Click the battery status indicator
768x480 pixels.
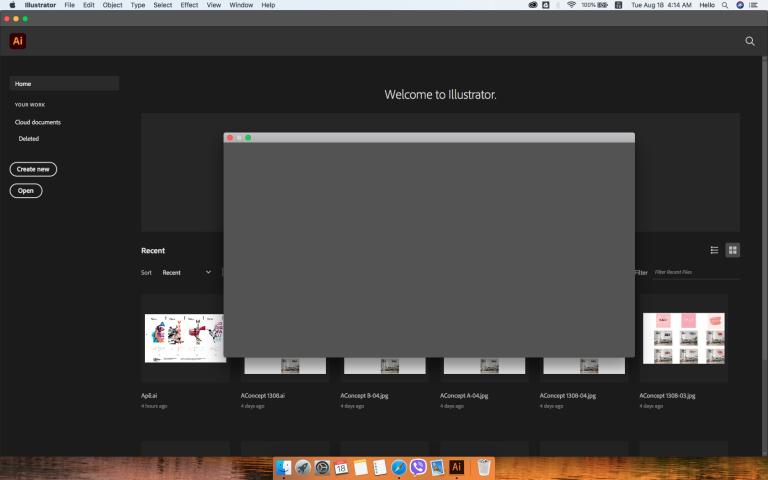[x=595, y=5]
